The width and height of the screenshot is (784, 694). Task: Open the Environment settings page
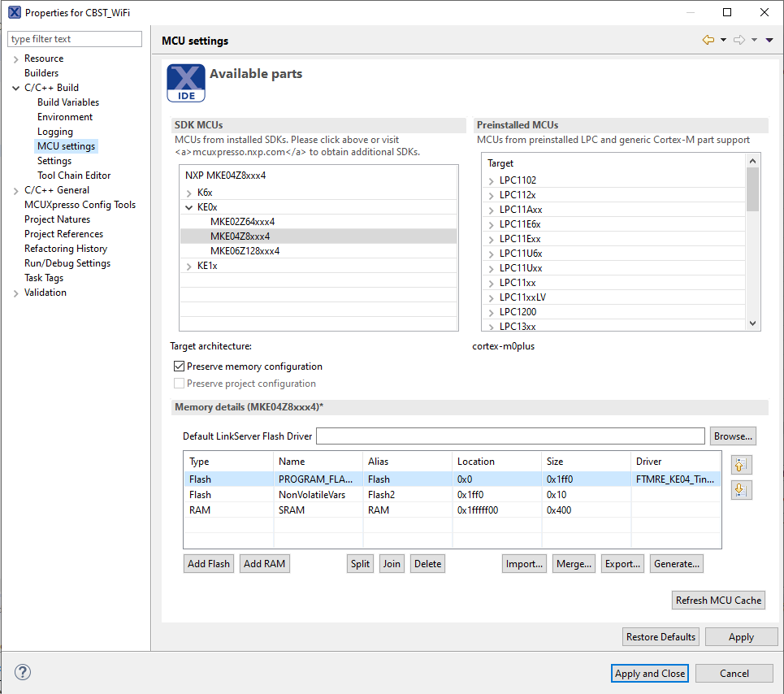tap(65, 117)
